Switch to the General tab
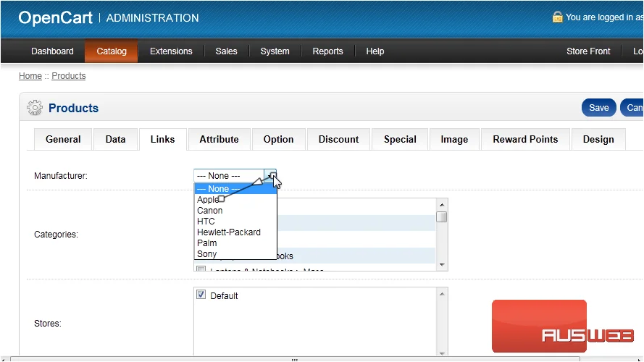Screen dimensions: 644x362 click(63, 140)
